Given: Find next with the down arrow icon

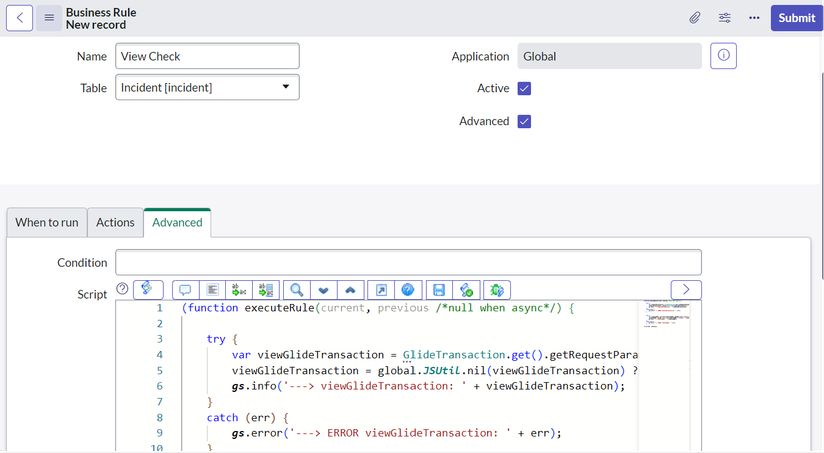Looking at the screenshot, I should [324, 290].
